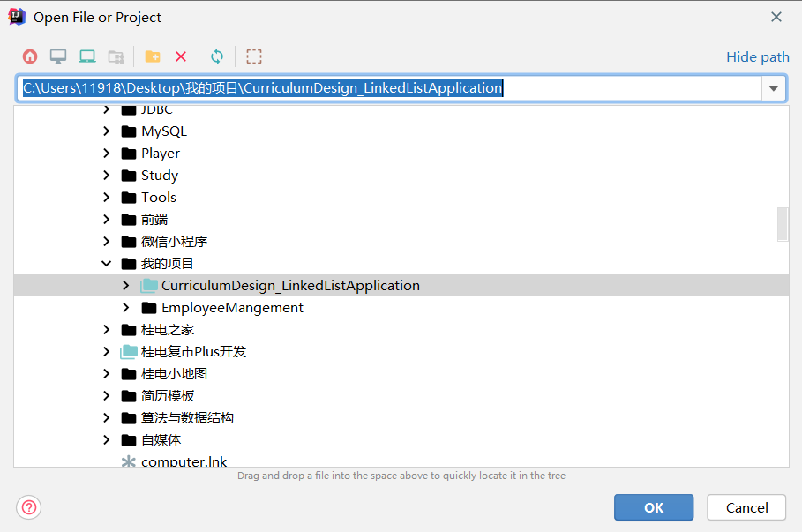Select the 算法与数据结构 folder row

pyautogui.click(x=401, y=417)
